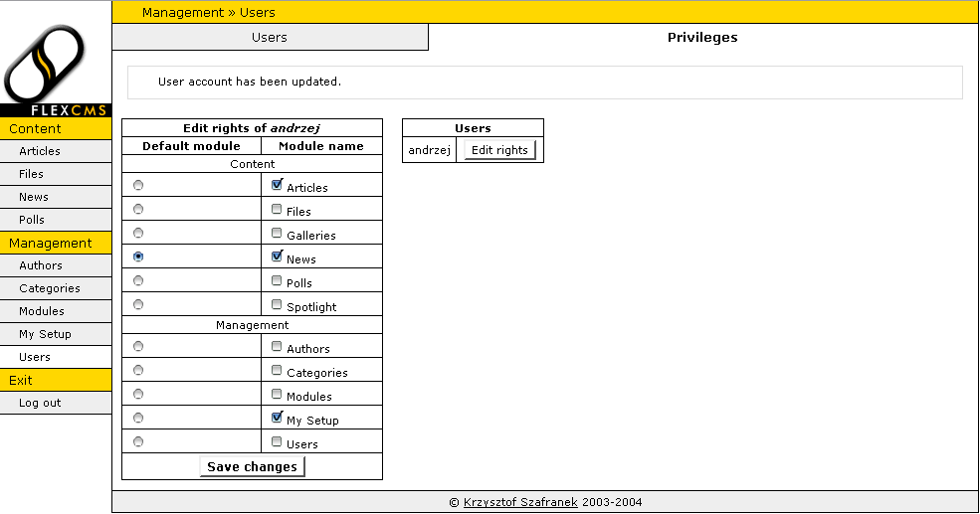Screen dimensions: 980x514
Task: Click the 'Default module' column header
Action: pos(191,146)
